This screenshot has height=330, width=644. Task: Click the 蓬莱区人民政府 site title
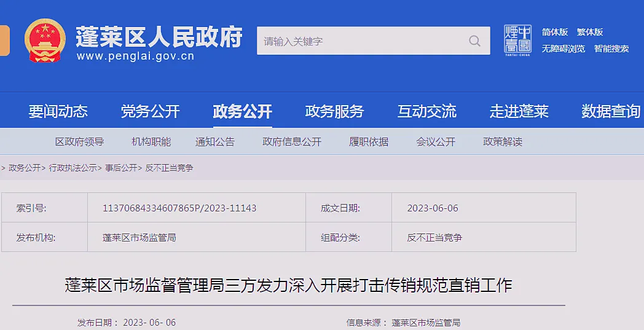pyautogui.click(x=159, y=37)
